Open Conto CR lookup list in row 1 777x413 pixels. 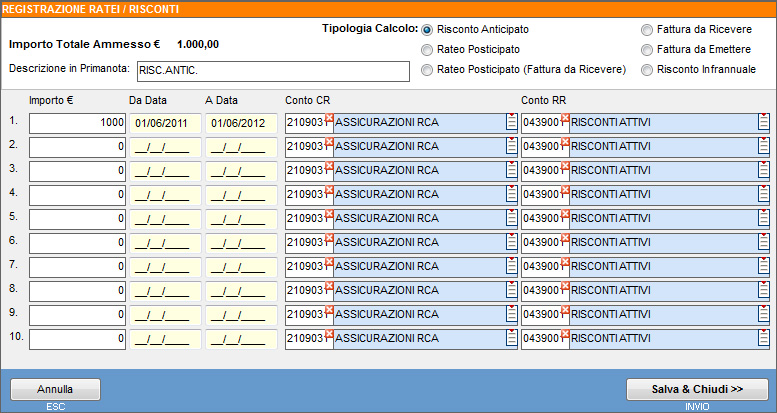point(512,123)
